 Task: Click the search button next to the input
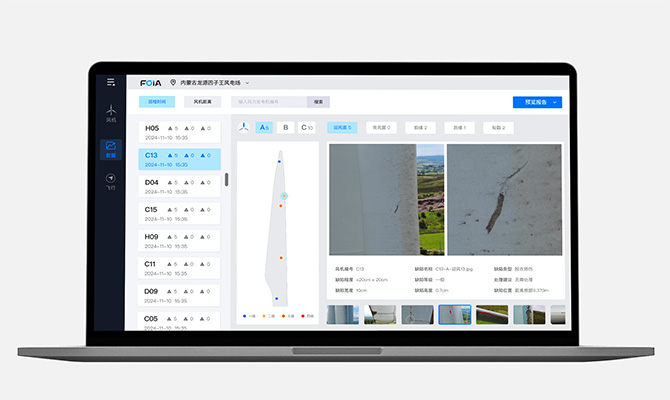318,102
